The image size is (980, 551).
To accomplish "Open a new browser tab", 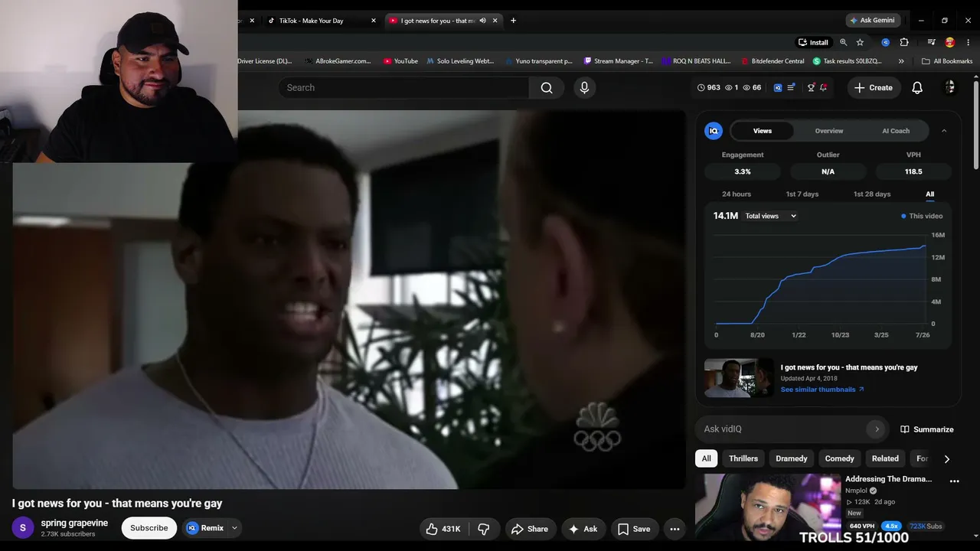I will click(513, 21).
